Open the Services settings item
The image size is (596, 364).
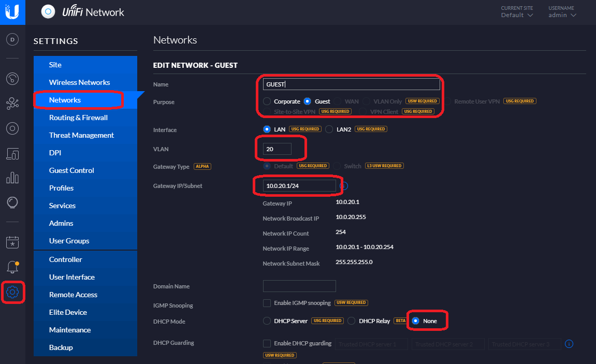coord(85,206)
